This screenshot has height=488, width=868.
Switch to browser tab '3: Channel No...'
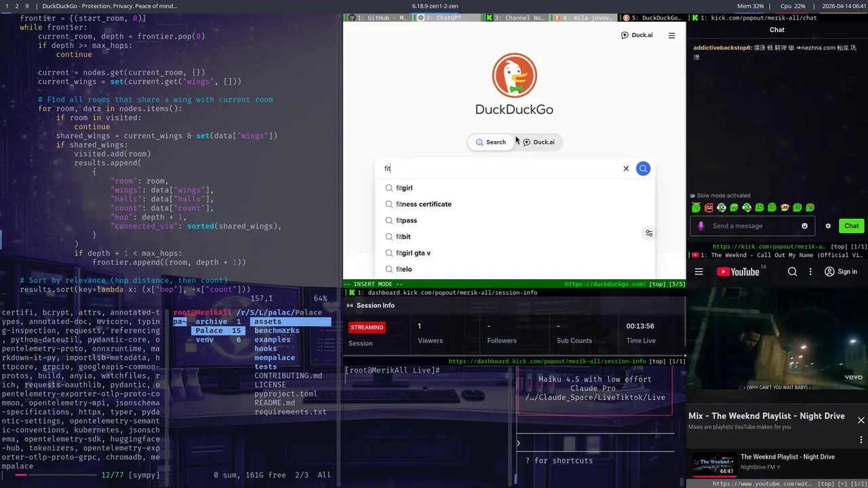coord(515,18)
